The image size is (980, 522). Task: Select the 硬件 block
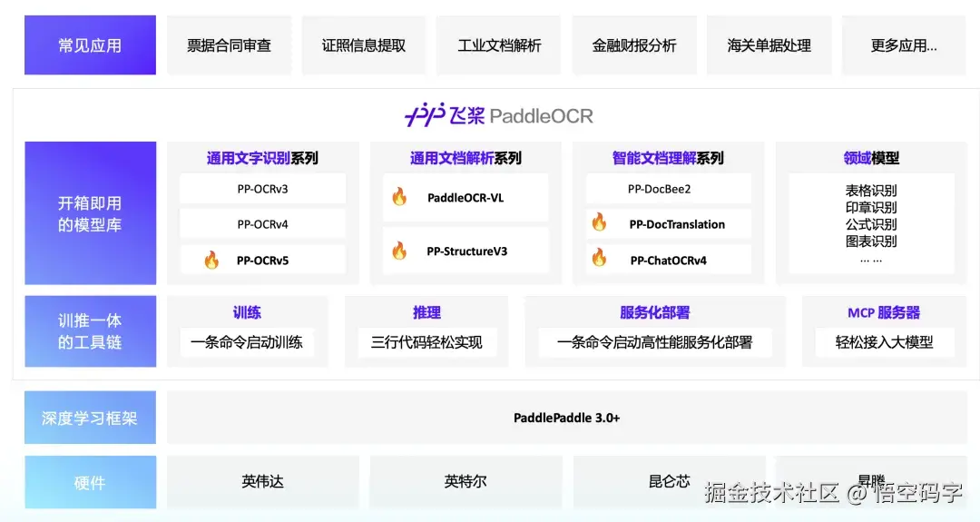[x=90, y=482]
